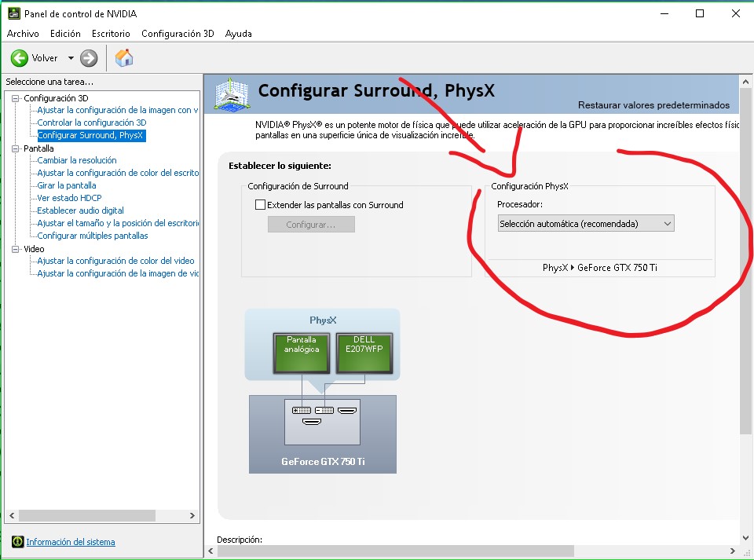
Task: Click task tree scroll right arrow
Action: pos(192,516)
